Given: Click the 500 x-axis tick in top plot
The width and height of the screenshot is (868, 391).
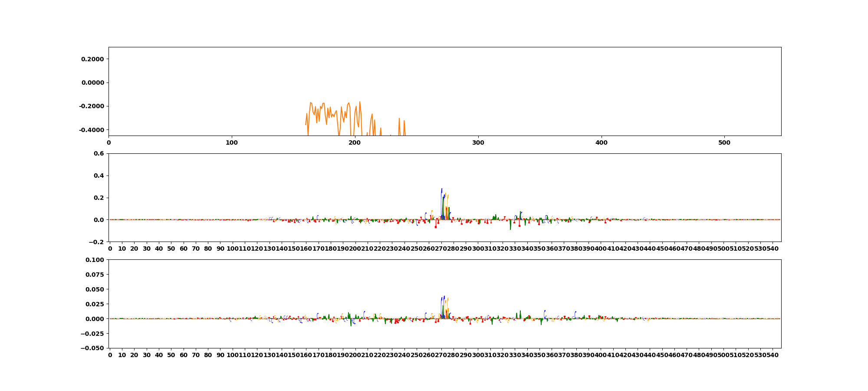Looking at the screenshot, I should (724, 142).
